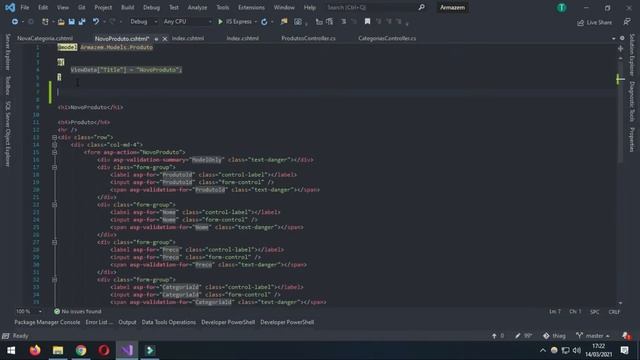Click the Undo arrow icon
The width and height of the screenshot is (640, 360).
point(96,22)
